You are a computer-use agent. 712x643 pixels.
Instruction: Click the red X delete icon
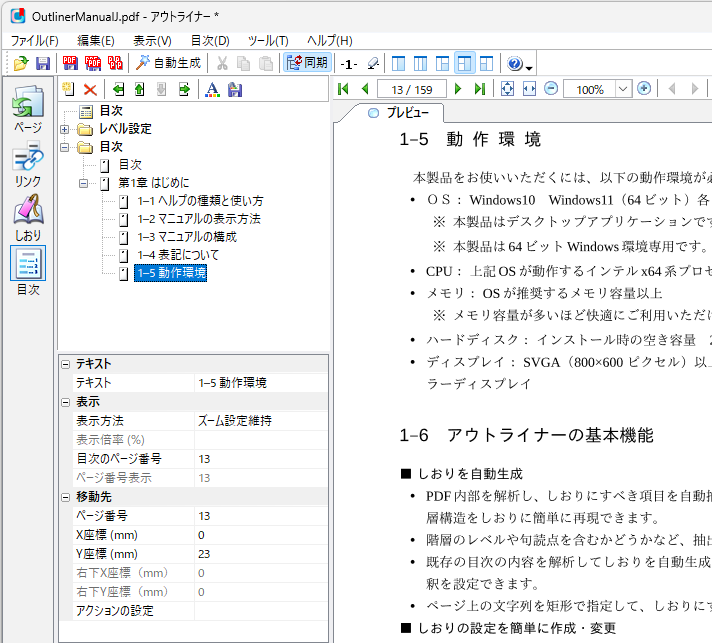click(x=90, y=89)
